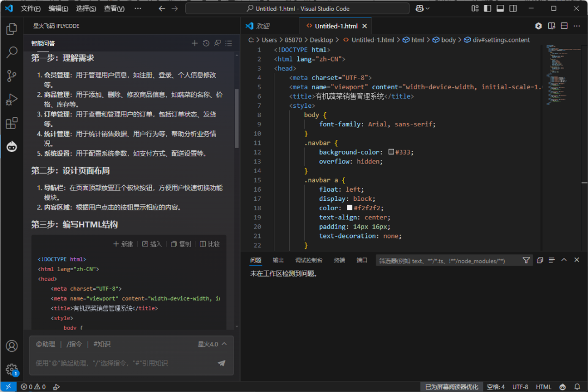Screen dimensions: 588x392
Task: Click the #f2f2f2 color swatch
Action: click(350, 208)
